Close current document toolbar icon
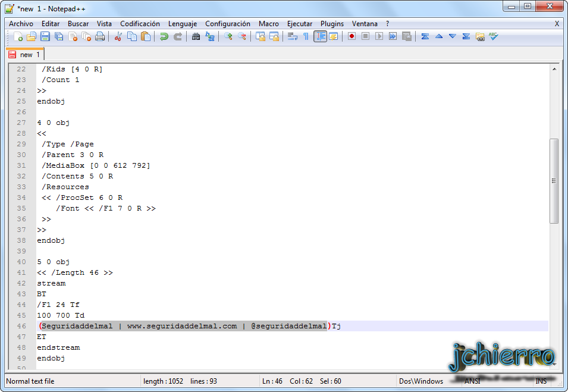The image size is (568, 392). tap(73, 36)
